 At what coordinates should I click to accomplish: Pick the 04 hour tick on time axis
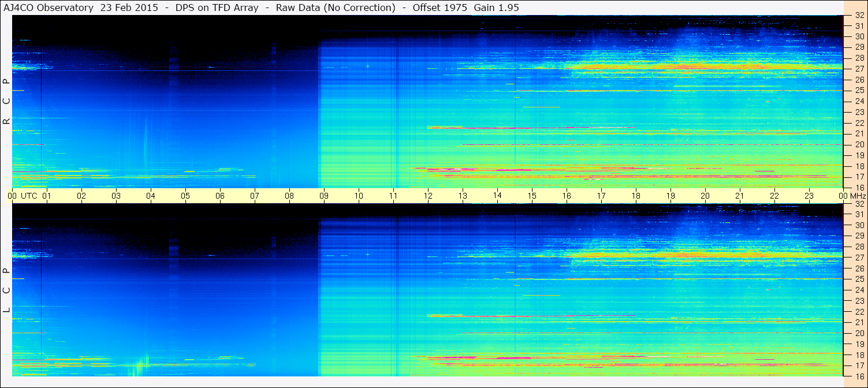point(151,196)
